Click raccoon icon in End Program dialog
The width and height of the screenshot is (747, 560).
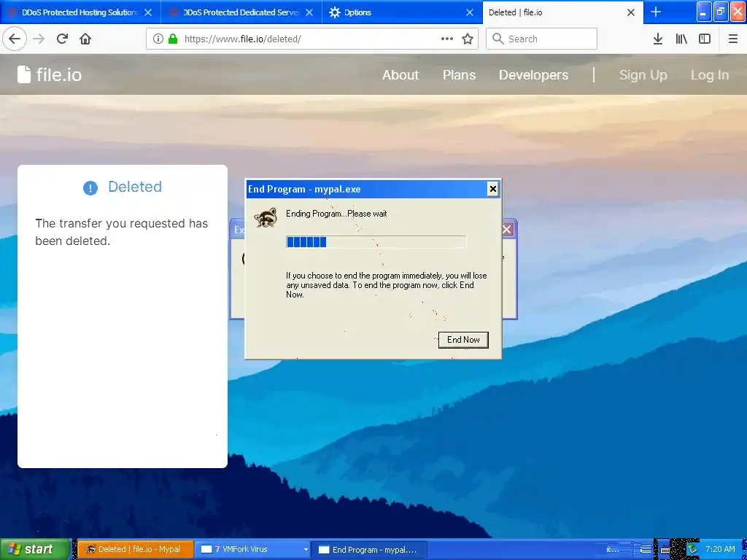click(x=266, y=217)
